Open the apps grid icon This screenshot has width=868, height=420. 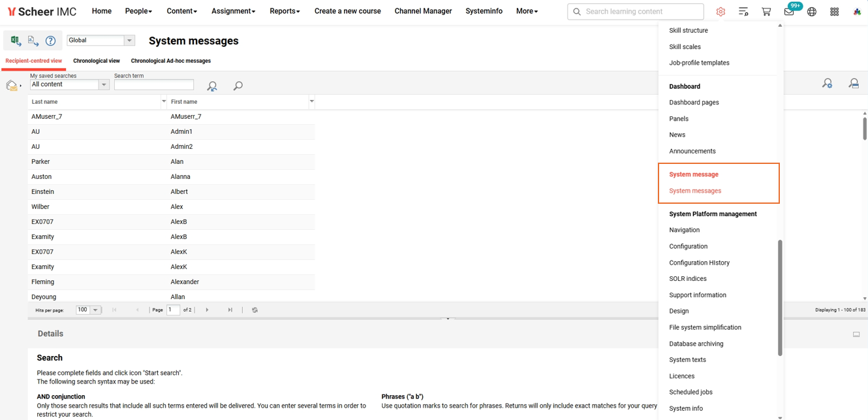[x=835, y=12]
